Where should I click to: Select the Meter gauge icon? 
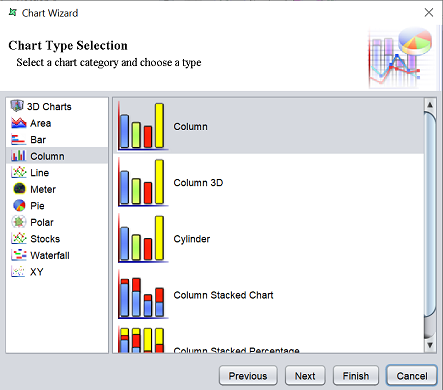pyautogui.click(x=19, y=189)
